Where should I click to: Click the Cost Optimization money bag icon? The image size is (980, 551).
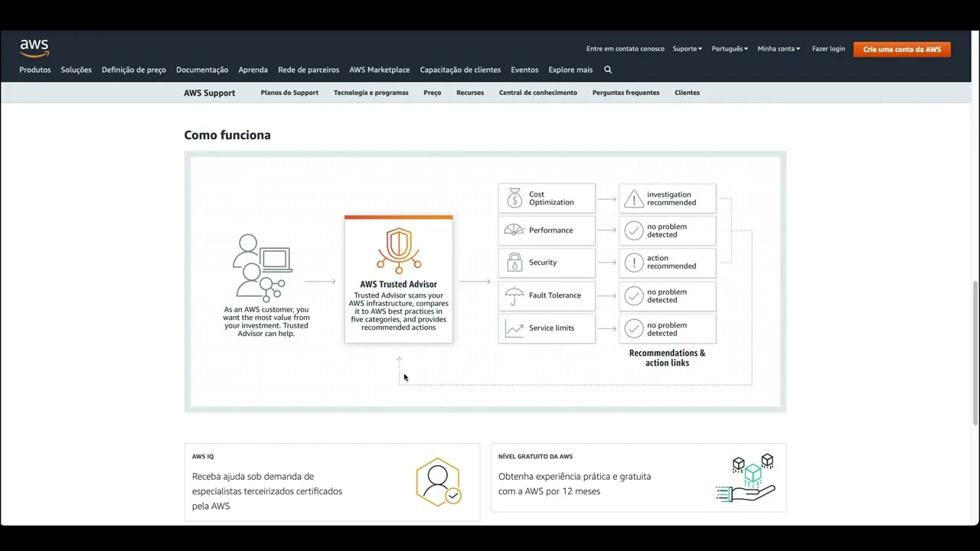[514, 198]
